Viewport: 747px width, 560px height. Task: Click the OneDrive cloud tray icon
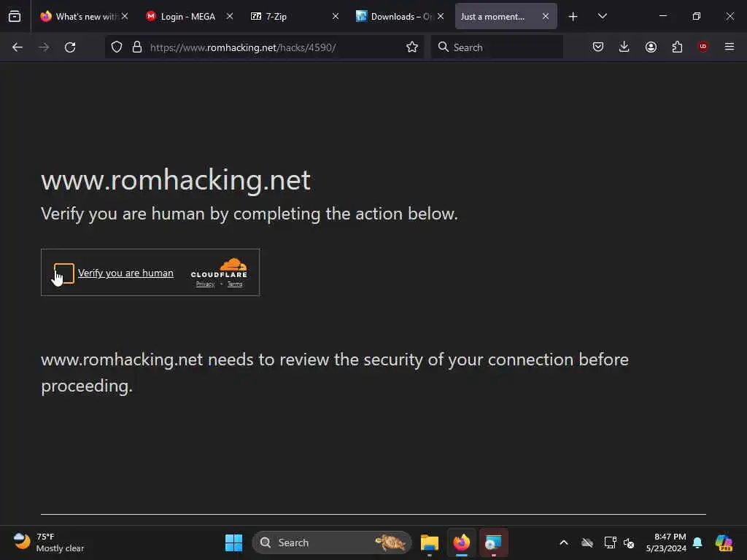pos(587,542)
